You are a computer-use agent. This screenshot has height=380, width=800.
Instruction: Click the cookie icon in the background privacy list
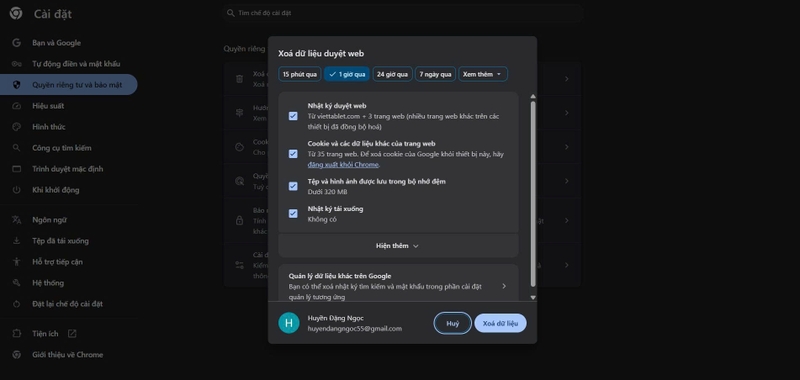[239, 147]
